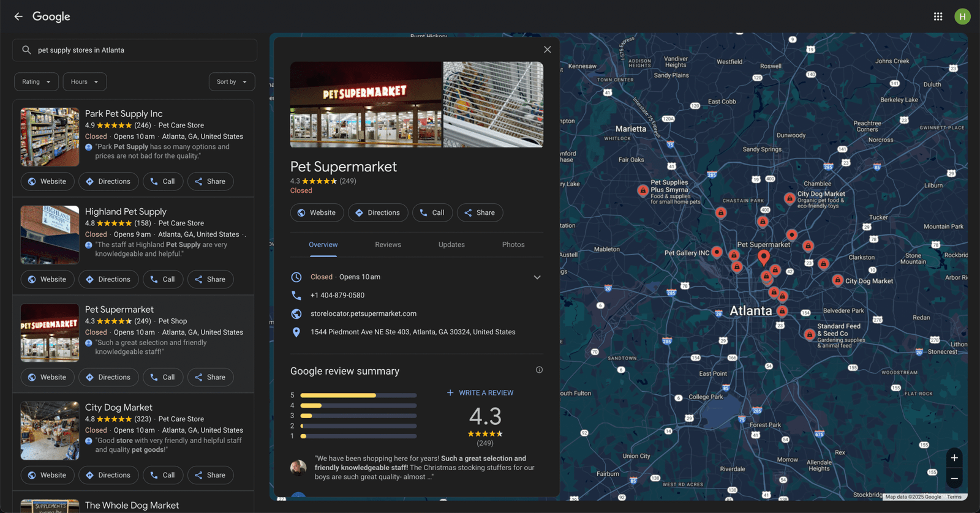
Task: Click globe icon beside storelocator.petsupermarket.com
Action: pos(296,313)
